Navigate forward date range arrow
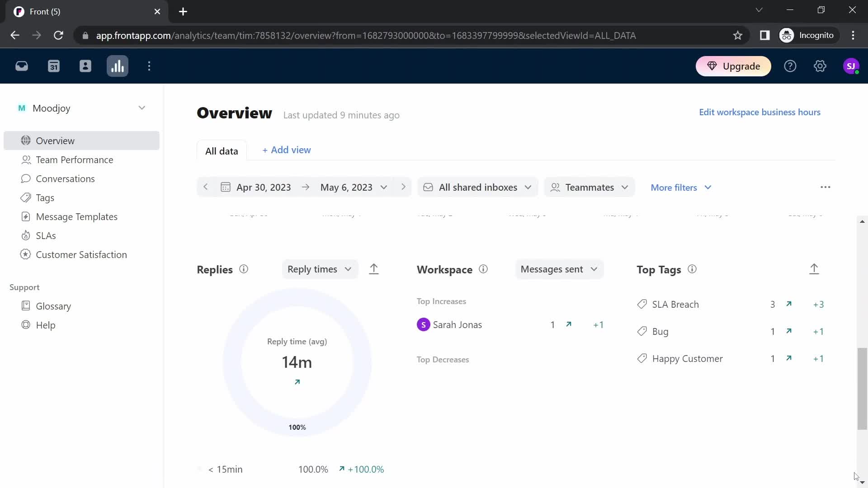Screen dimensions: 868x488 click(403, 187)
